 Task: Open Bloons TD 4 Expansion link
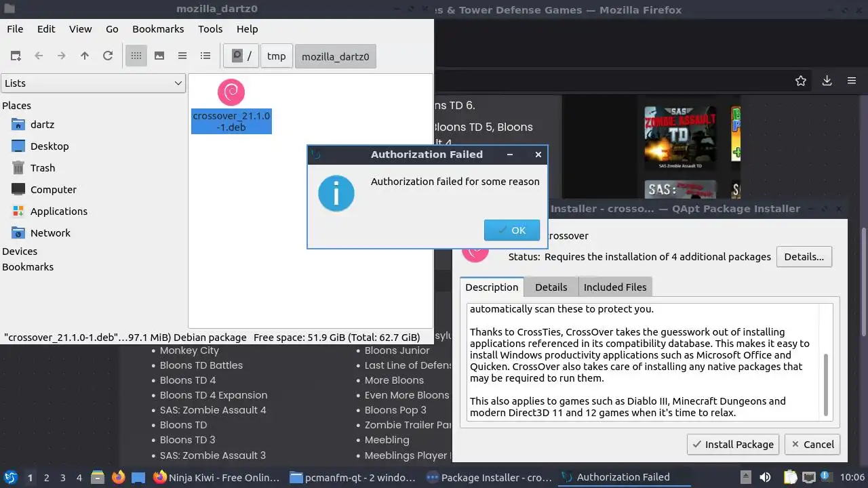click(x=214, y=395)
